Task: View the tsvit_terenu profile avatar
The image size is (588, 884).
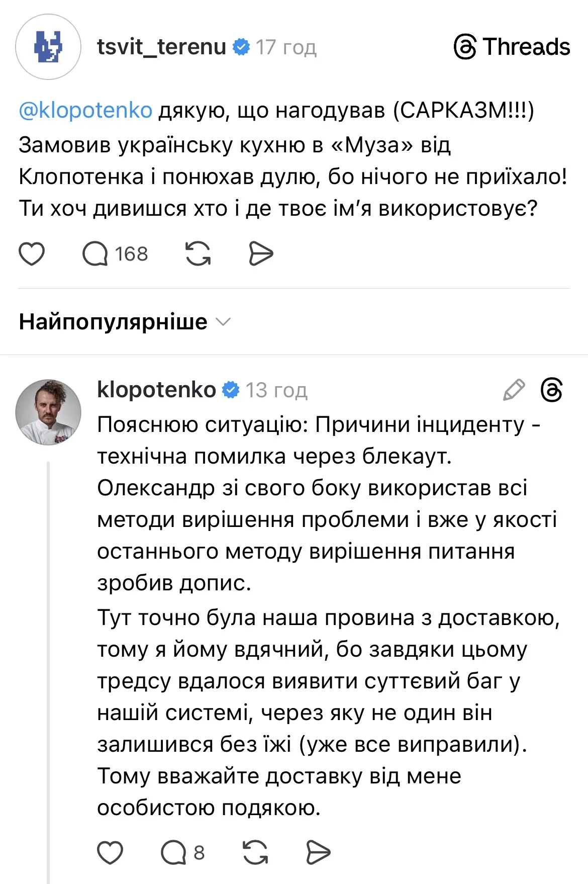Action: (x=48, y=47)
